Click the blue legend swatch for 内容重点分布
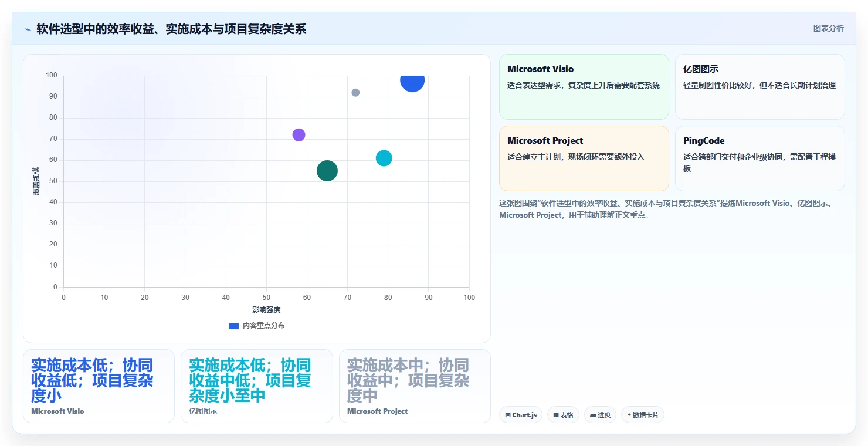This screenshot has height=446, width=868. coord(234,326)
